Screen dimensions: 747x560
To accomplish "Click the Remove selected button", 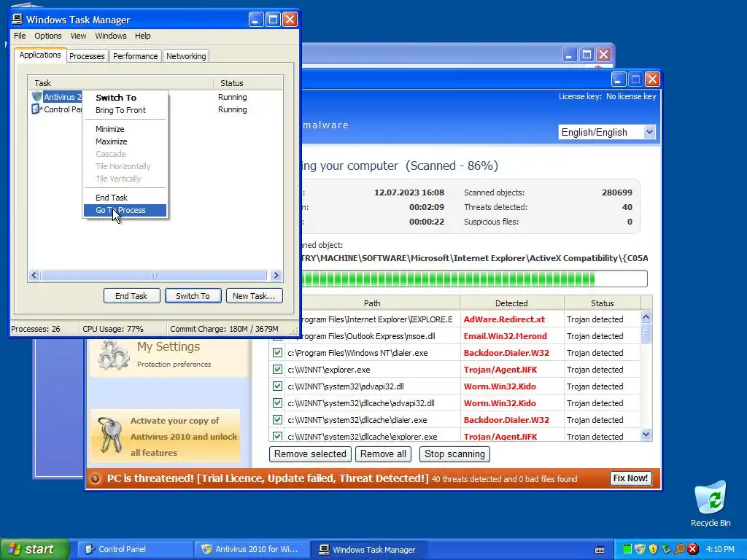I will (x=310, y=454).
